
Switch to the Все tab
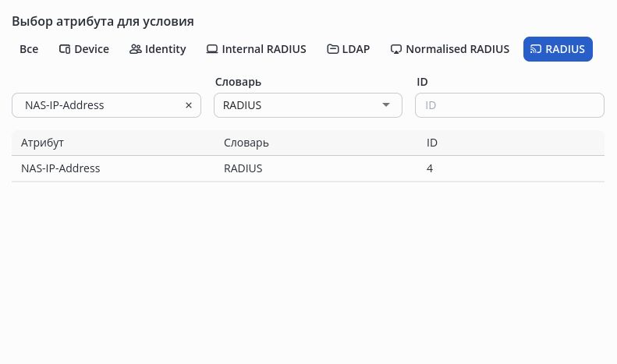pos(29,49)
